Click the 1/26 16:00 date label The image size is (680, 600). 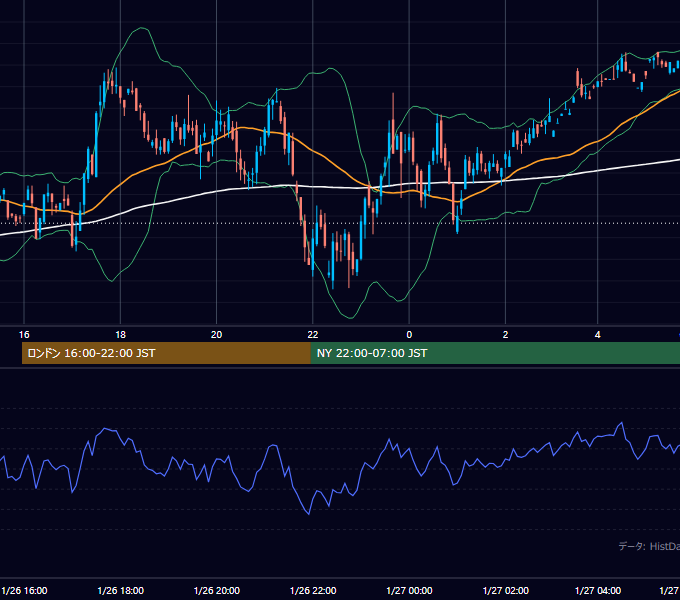[24, 590]
